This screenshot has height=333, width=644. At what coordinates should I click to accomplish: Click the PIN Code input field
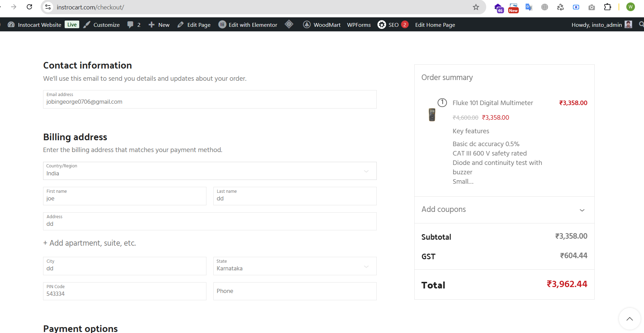(x=124, y=291)
